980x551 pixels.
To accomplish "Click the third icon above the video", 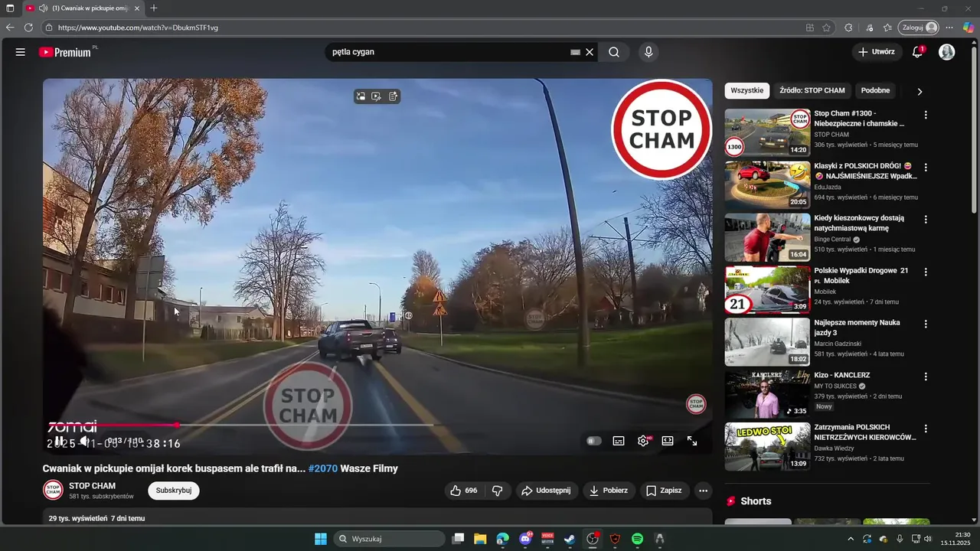I will [x=393, y=96].
